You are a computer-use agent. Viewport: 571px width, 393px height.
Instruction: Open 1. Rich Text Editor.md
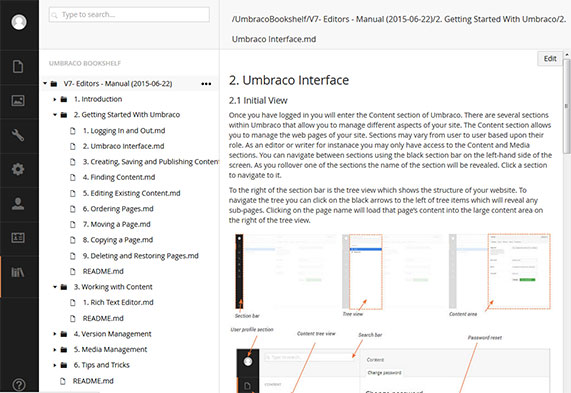[x=118, y=302]
